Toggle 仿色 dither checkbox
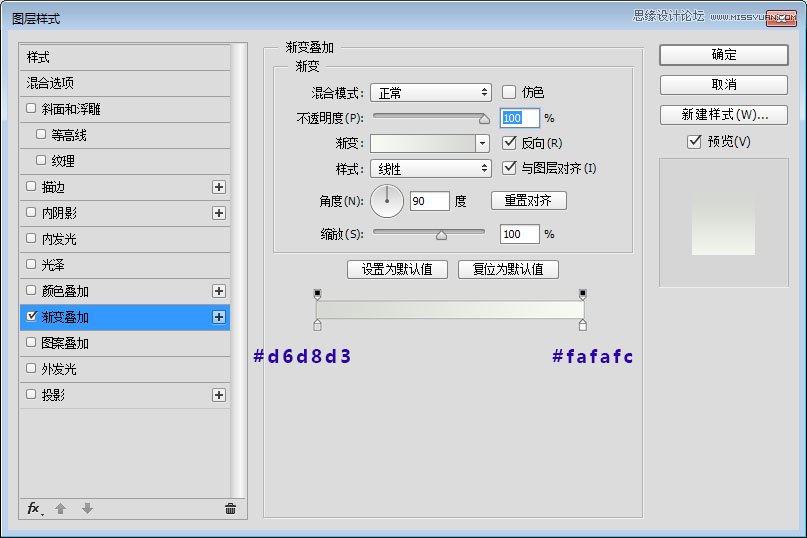Screen dimensions: 807x538 509,92
